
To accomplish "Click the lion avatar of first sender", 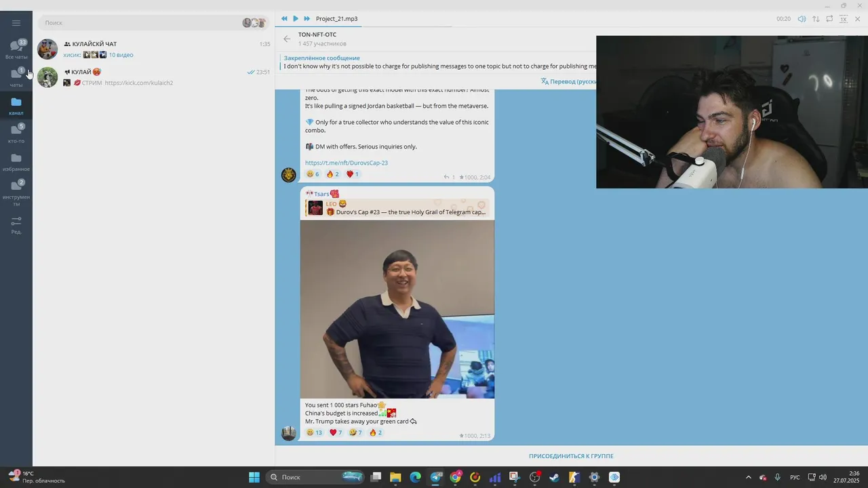I will coord(289,175).
